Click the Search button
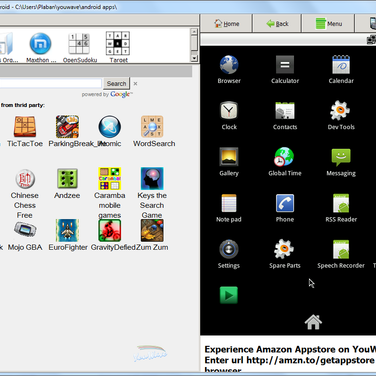376x376 pixels. point(116,84)
